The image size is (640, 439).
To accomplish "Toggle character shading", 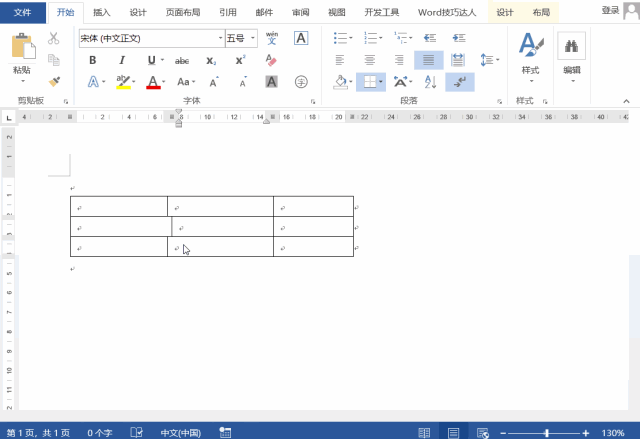I will click(x=271, y=82).
